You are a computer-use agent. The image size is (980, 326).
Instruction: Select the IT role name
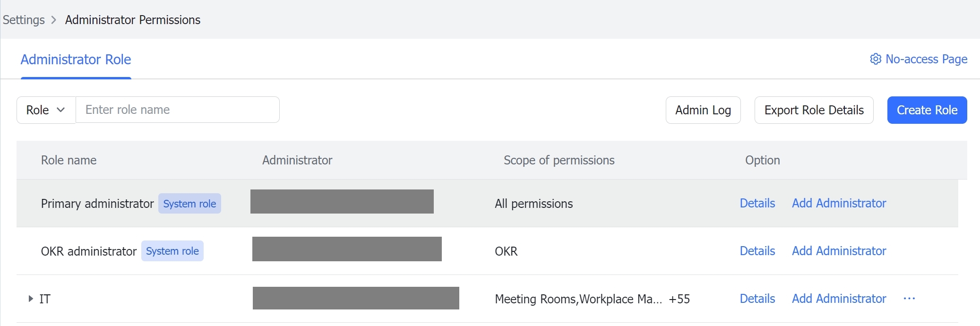[x=45, y=299]
